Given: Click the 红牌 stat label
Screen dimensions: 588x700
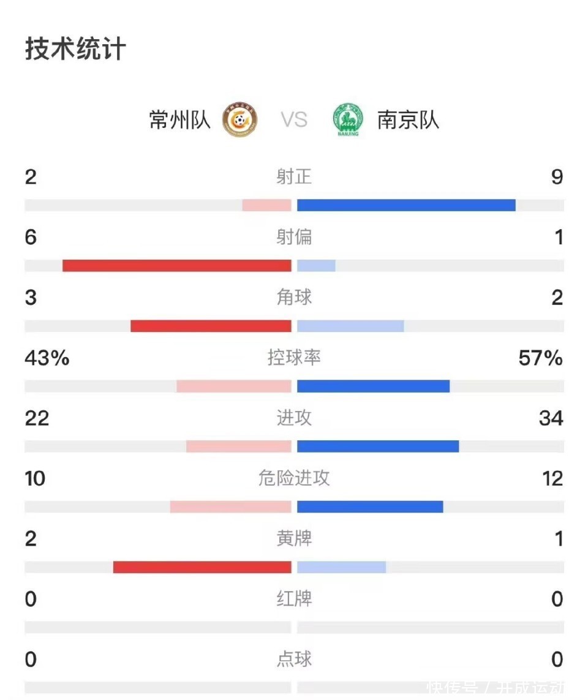Looking at the screenshot, I should click(x=294, y=599).
